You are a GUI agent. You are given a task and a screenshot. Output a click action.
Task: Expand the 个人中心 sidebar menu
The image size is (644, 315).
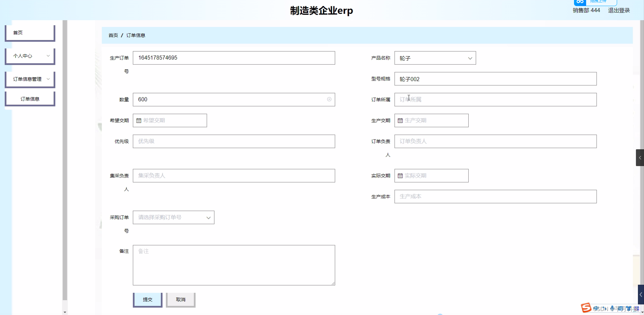[30, 56]
